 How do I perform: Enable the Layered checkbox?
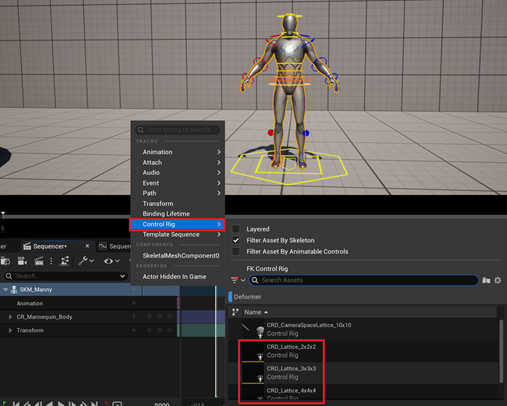click(x=236, y=229)
